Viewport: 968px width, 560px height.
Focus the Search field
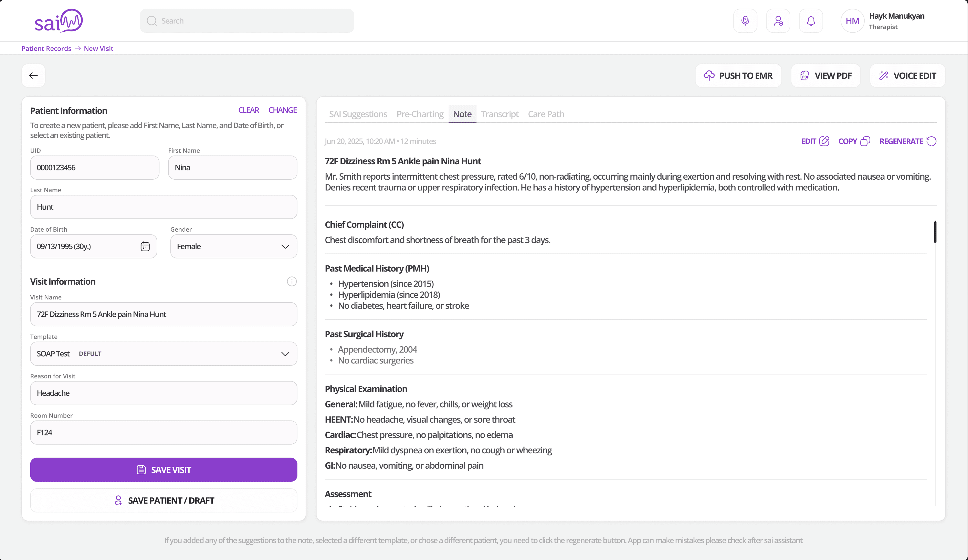247,21
